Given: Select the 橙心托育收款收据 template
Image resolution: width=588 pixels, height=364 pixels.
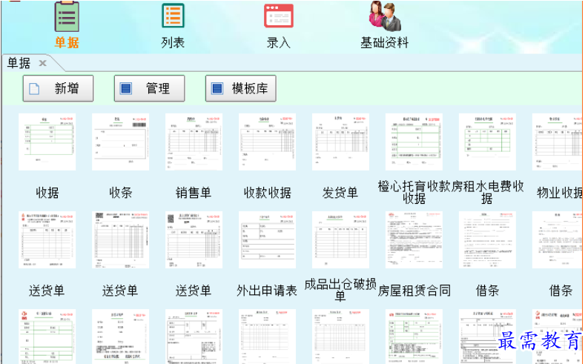Looking at the screenshot, I should pyautogui.click(x=414, y=142).
